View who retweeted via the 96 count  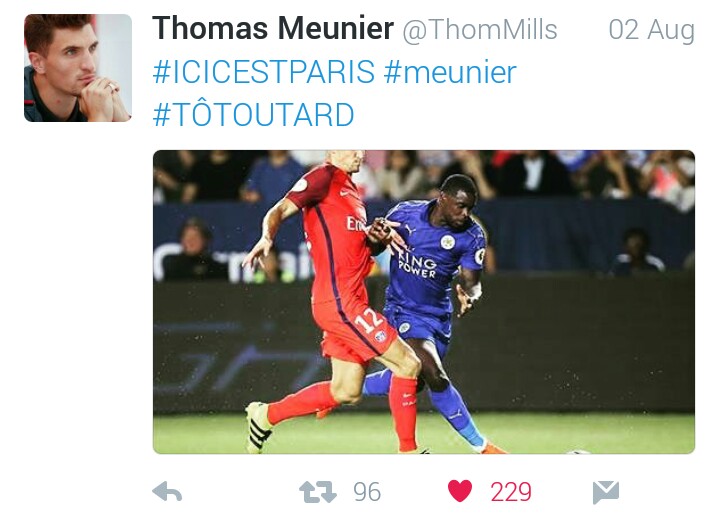point(367,492)
